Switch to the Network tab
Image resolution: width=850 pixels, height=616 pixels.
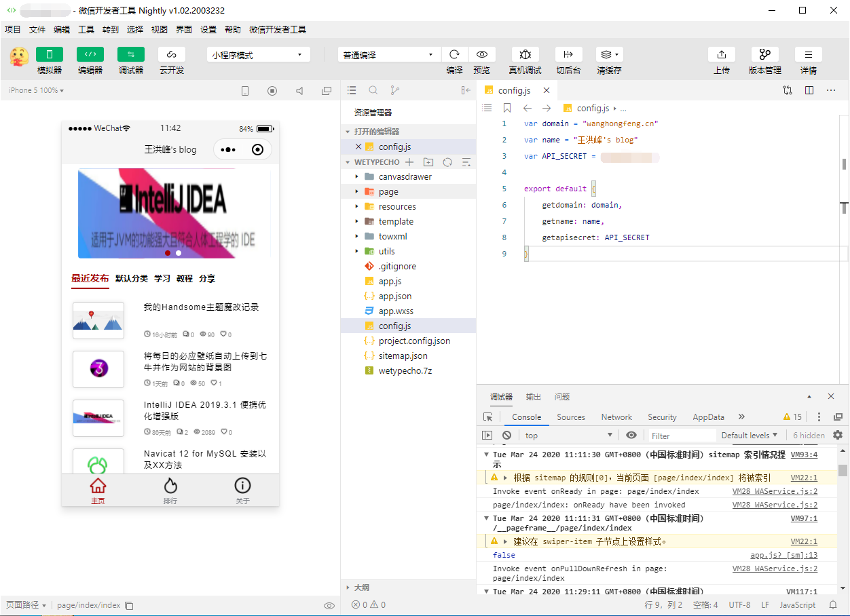point(616,417)
